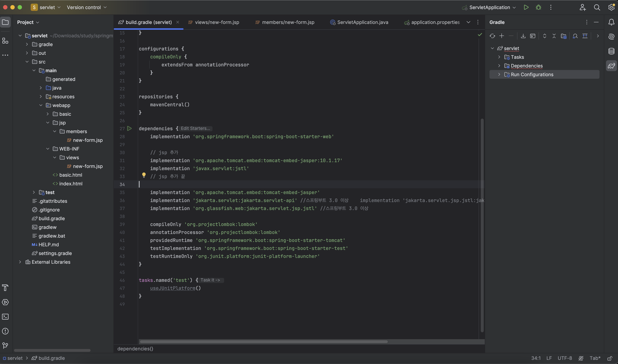This screenshot has height=364, width=618.
Task: Open Project view selector dropdown
Action: coord(28,22)
